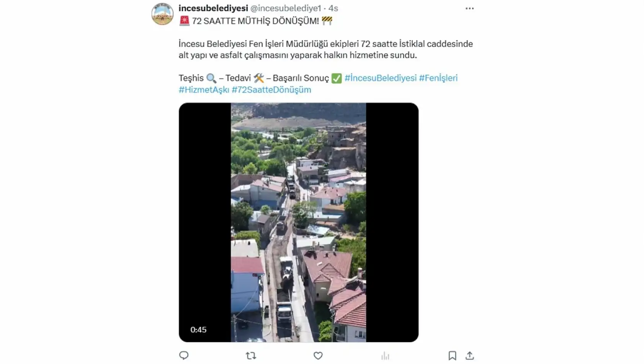The width and height of the screenshot is (644, 364).
Task: Click the tweet paragraph about İstiklal caddesinde
Action: 325,49
